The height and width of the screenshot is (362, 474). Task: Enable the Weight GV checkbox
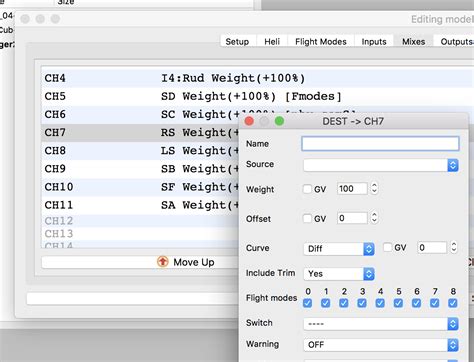[x=307, y=189]
